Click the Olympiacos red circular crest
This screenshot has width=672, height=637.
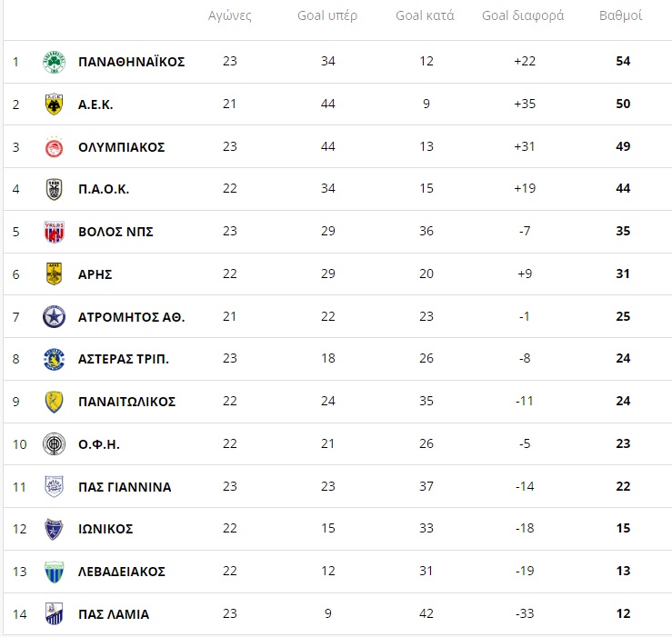coord(54,147)
